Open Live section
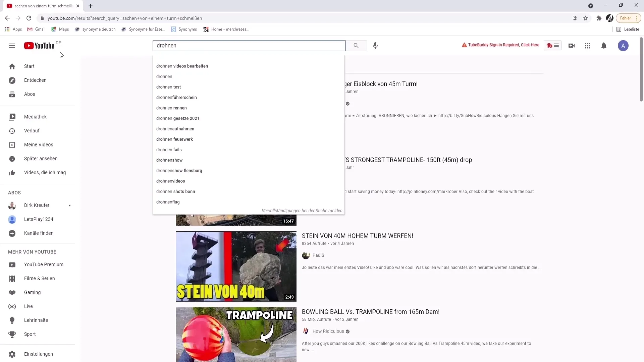Viewport: 644px width, 362px height. (38, 306)
